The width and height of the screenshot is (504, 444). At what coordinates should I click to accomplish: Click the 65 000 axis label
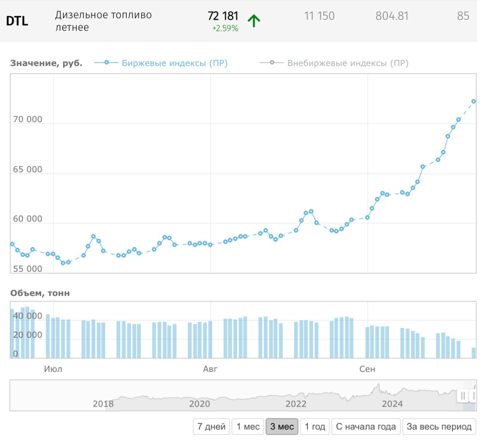pyautogui.click(x=28, y=169)
